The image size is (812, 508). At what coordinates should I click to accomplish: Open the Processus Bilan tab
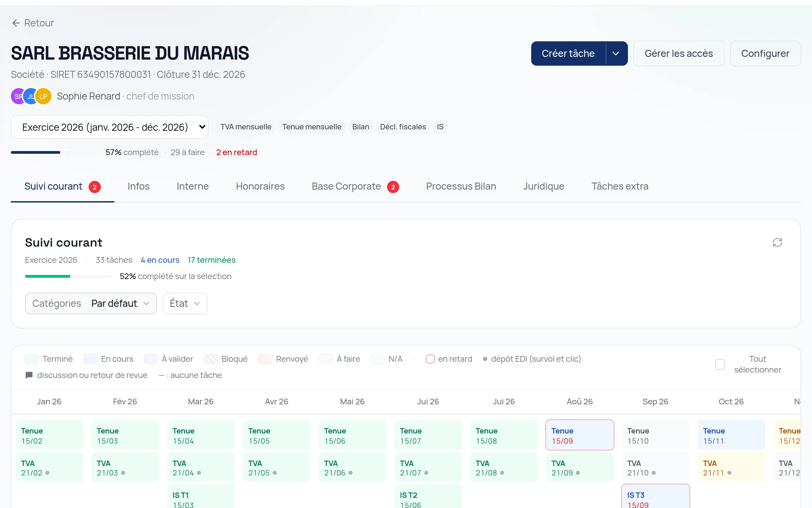click(x=461, y=187)
